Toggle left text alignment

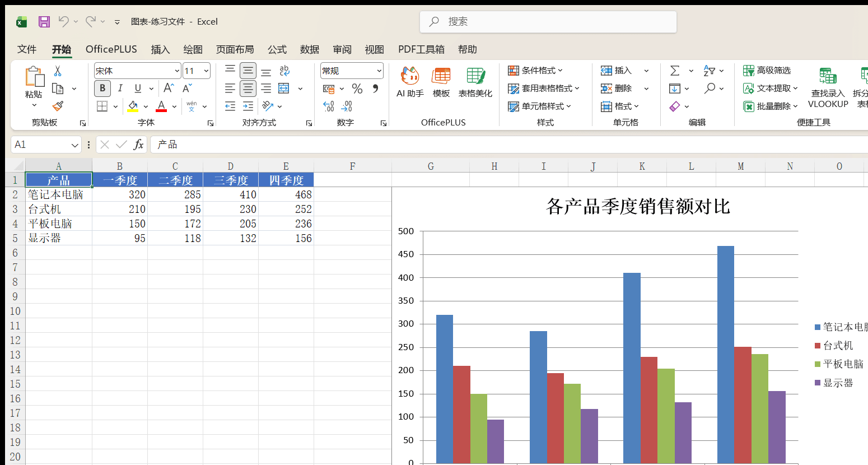coord(230,89)
